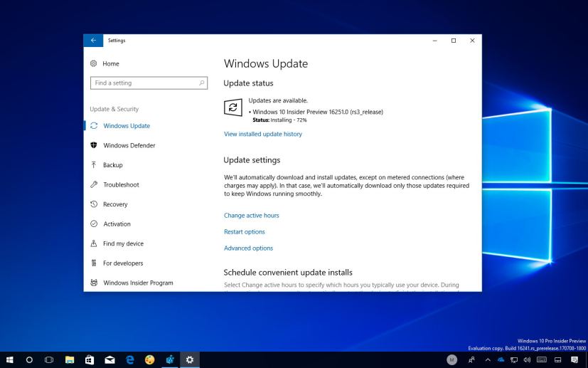
Task: Click 'Windows 10 Insider Preview 16251.0' update entry
Action: click(x=318, y=112)
